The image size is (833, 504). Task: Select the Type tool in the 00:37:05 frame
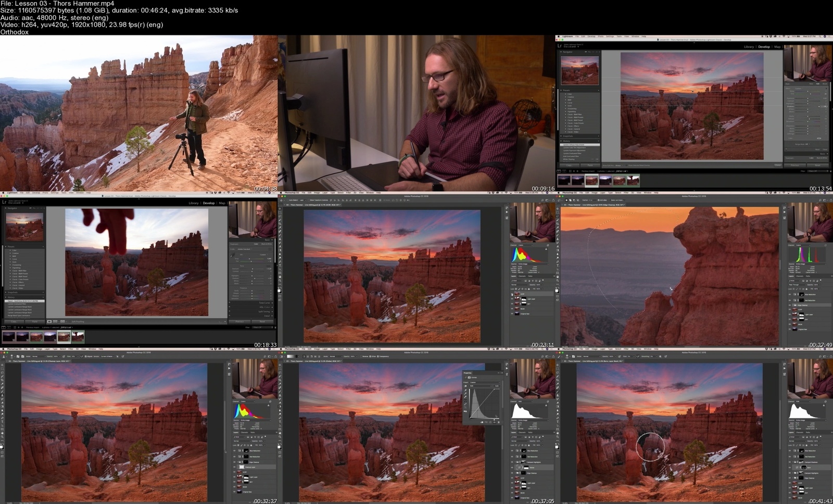(x=280, y=422)
